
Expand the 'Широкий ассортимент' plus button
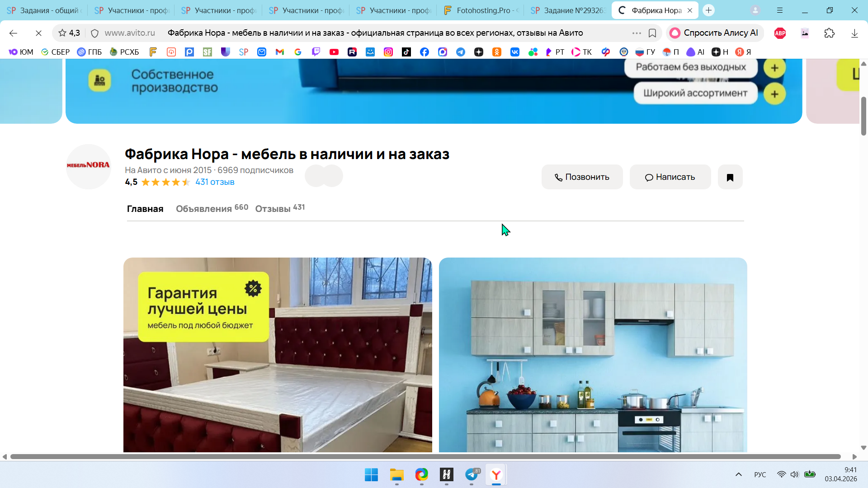coord(774,94)
